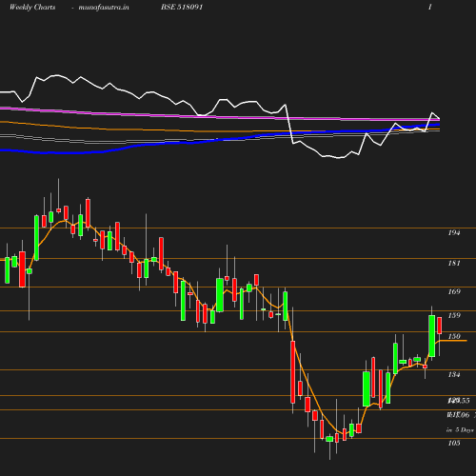Click the 150 price level label
This screenshot has width=476, height=476.
click(454, 336)
